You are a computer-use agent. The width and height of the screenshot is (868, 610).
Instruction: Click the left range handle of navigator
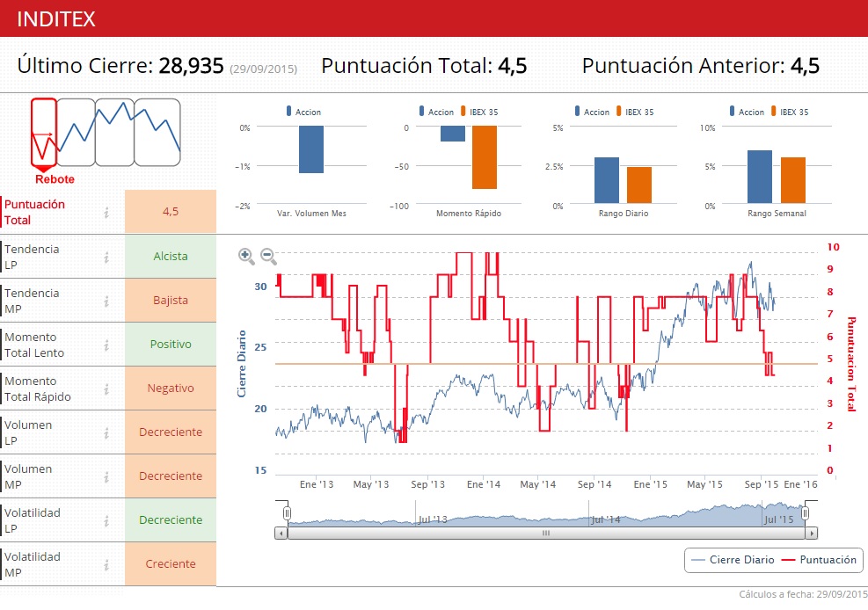click(x=287, y=513)
